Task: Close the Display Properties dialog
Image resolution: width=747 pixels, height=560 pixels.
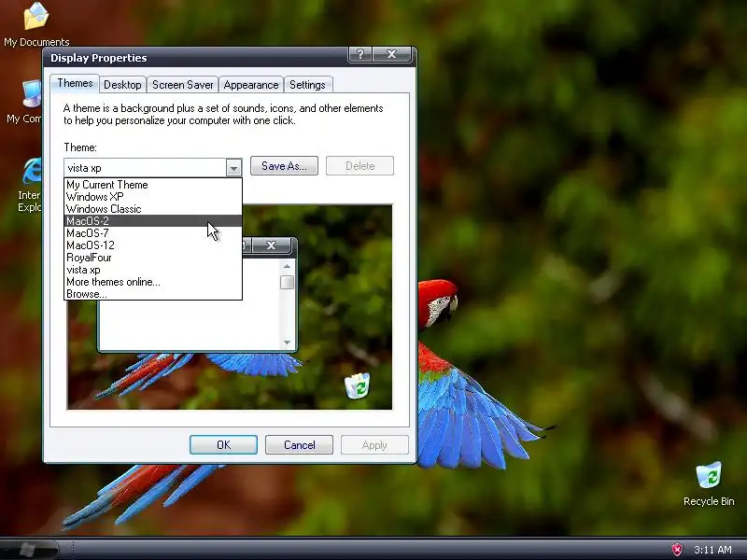Action: pyautogui.click(x=391, y=54)
